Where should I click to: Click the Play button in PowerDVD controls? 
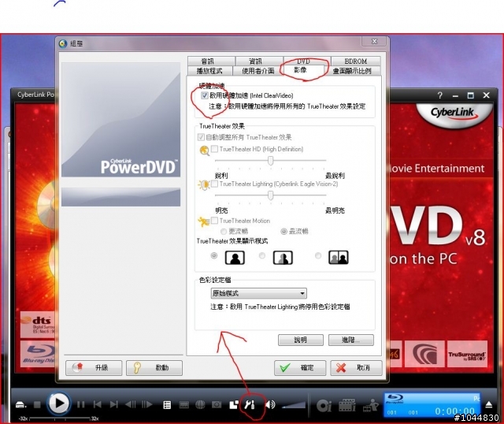click(x=58, y=403)
